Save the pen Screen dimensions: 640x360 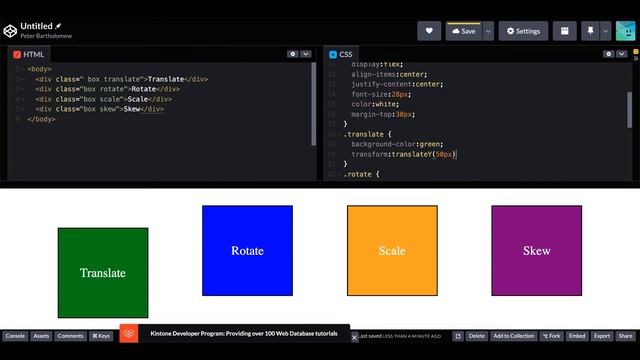464,31
